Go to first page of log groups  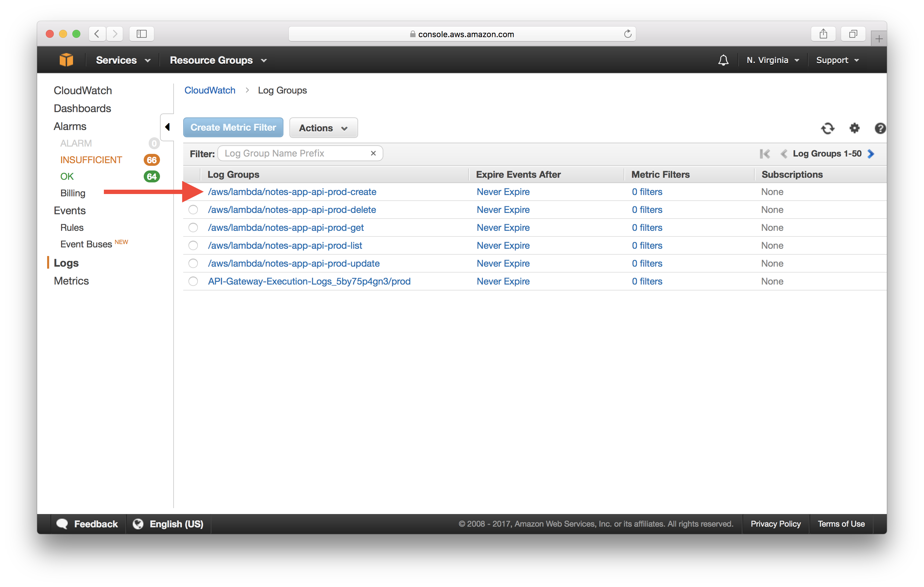click(764, 154)
